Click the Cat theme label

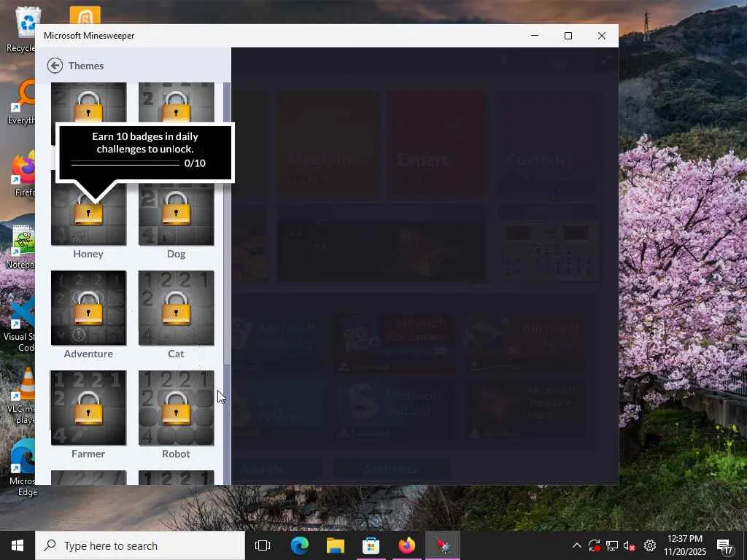point(176,354)
